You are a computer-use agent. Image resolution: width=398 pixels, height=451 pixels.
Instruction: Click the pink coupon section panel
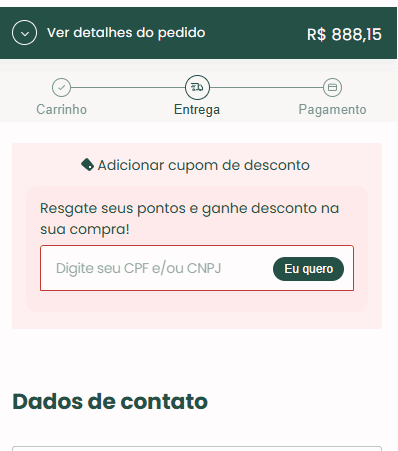click(x=197, y=236)
